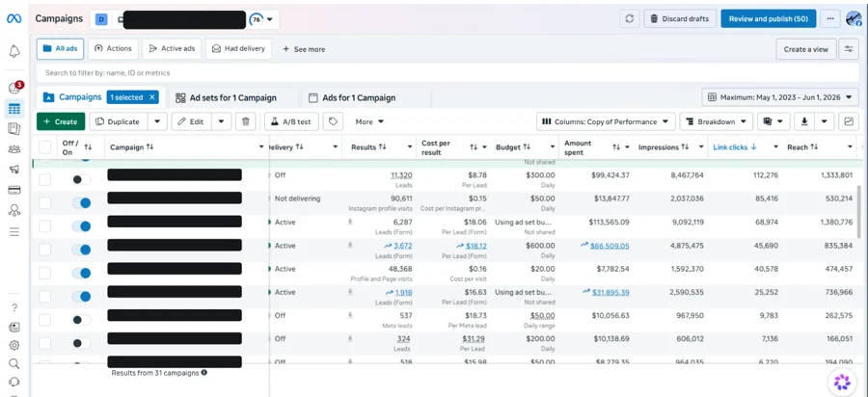Click the Create a view button

(x=806, y=49)
